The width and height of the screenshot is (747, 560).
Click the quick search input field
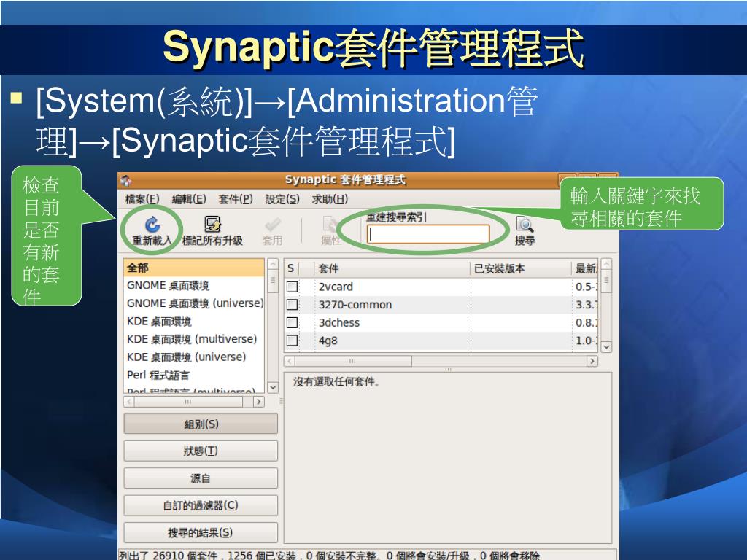point(428,234)
